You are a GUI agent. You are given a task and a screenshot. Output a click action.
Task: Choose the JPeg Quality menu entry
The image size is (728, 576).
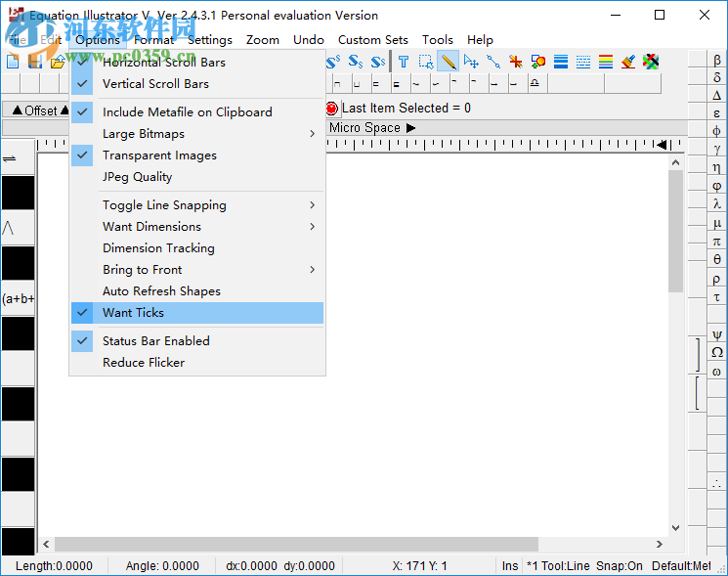(197, 177)
